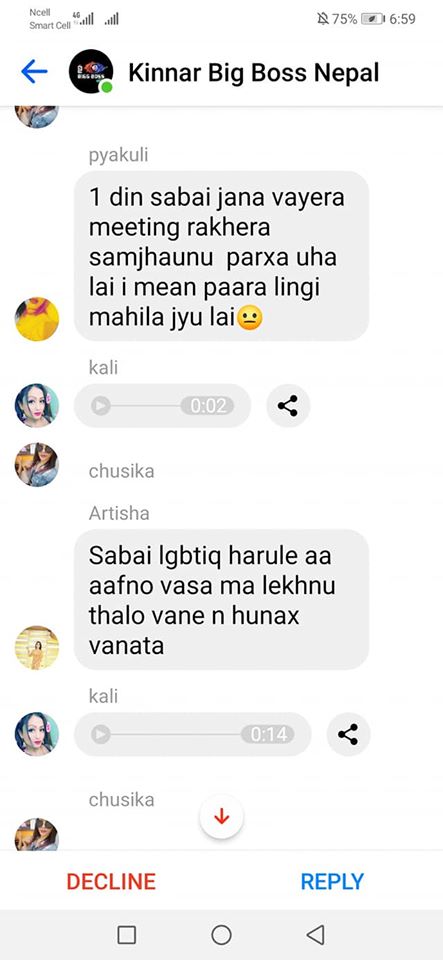
Task: Tap Android home circle button
Action: point(222,935)
